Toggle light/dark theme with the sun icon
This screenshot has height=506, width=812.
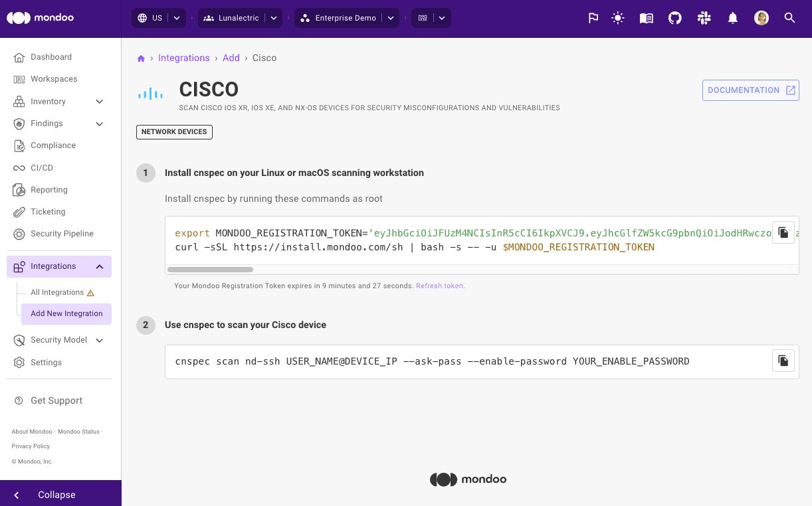(x=617, y=18)
